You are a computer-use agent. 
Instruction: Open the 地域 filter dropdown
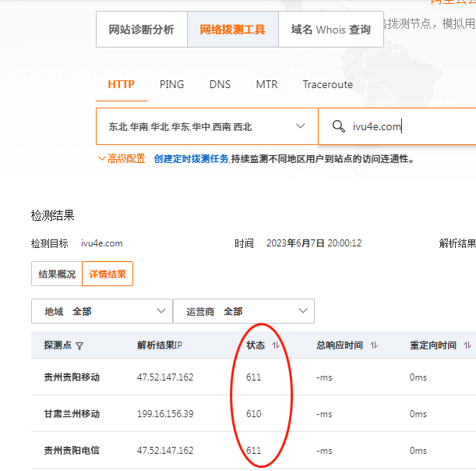point(101,311)
